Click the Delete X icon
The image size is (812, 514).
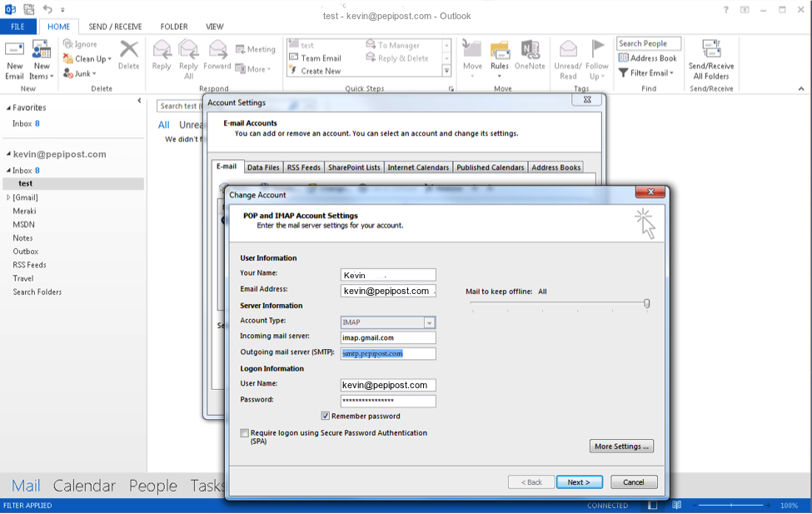129,50
